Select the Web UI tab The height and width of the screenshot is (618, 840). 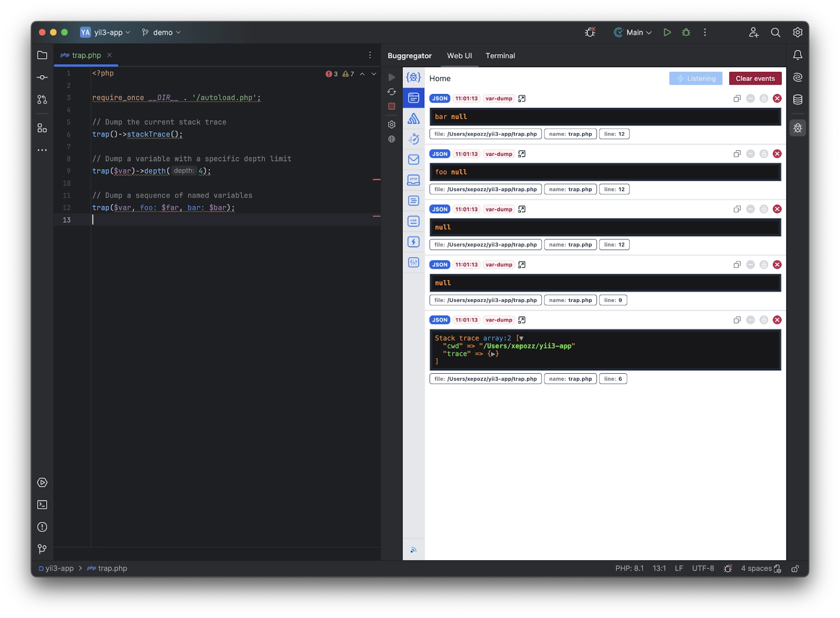coord(459,56)
